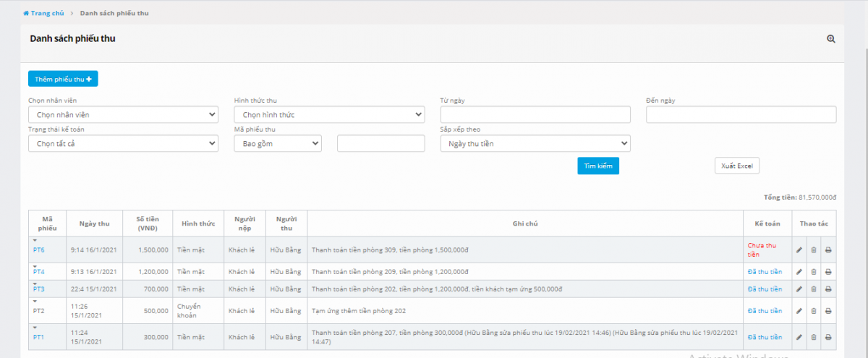Open the Hình thức thu dropdown
This screenshot has width=868, height=358.
[329, 114]
